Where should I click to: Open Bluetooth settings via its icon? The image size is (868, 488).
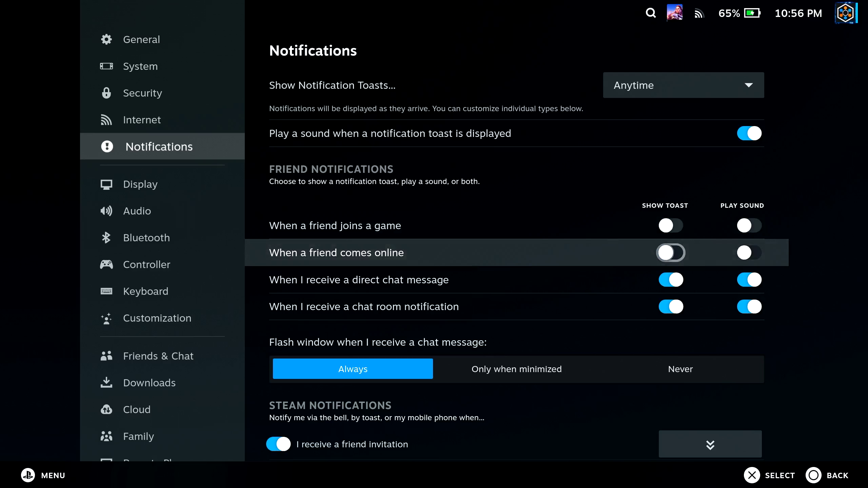pyautogui.click(x=106, y=238)
